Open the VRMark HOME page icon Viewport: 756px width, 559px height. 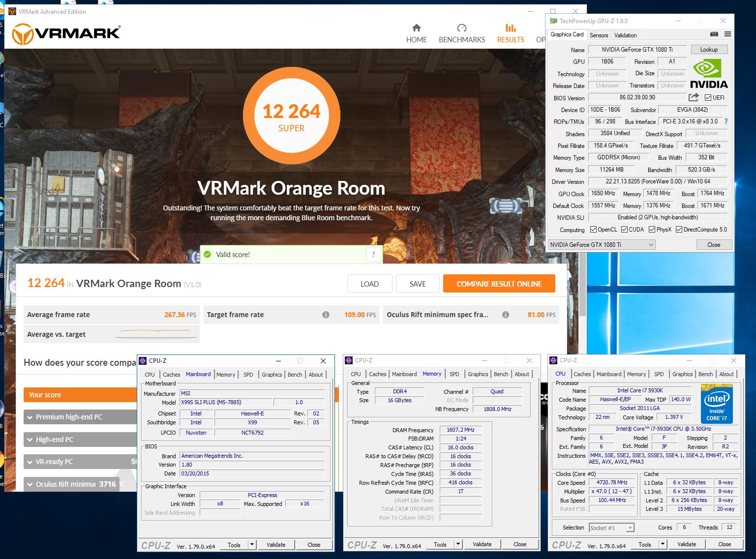[x=416, y=28]
